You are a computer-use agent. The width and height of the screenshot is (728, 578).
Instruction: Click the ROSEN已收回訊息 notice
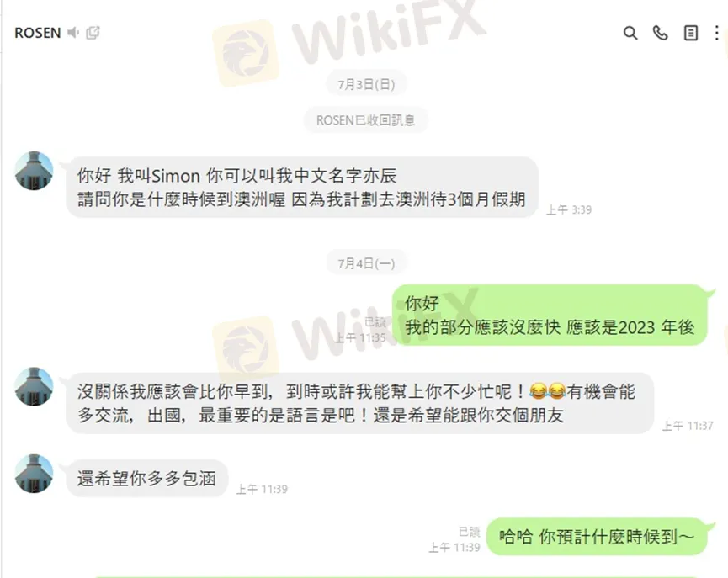(x=365, y=120)
